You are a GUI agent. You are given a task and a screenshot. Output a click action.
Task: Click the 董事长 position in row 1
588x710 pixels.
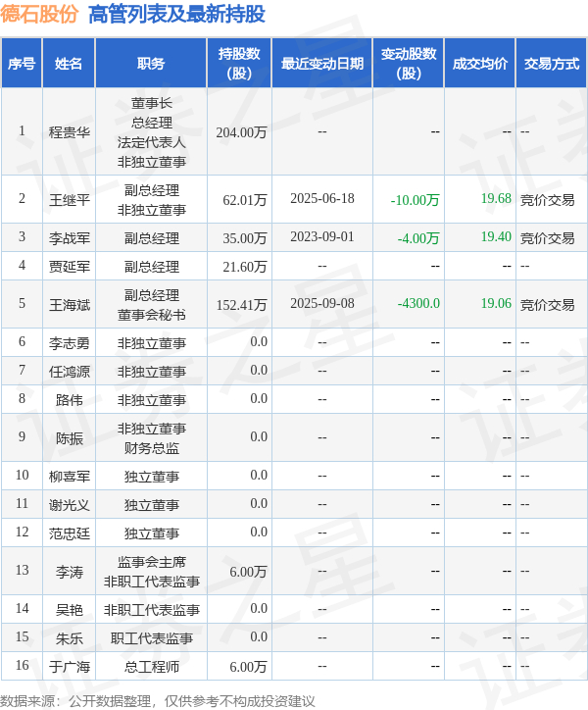pyautogui.click(x=152, y=103)
